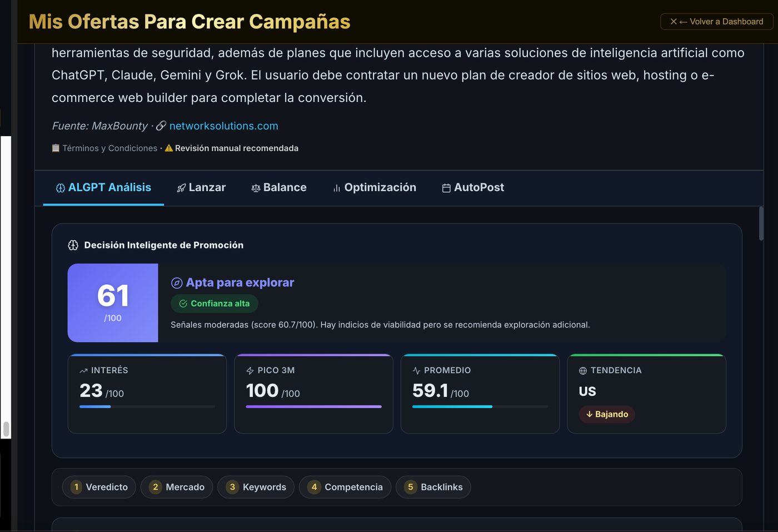This screenshot has height=532, width=778.
Task: Click the Señales moderadas score description text
Action: pyautogui.click(x=380, y=325)
